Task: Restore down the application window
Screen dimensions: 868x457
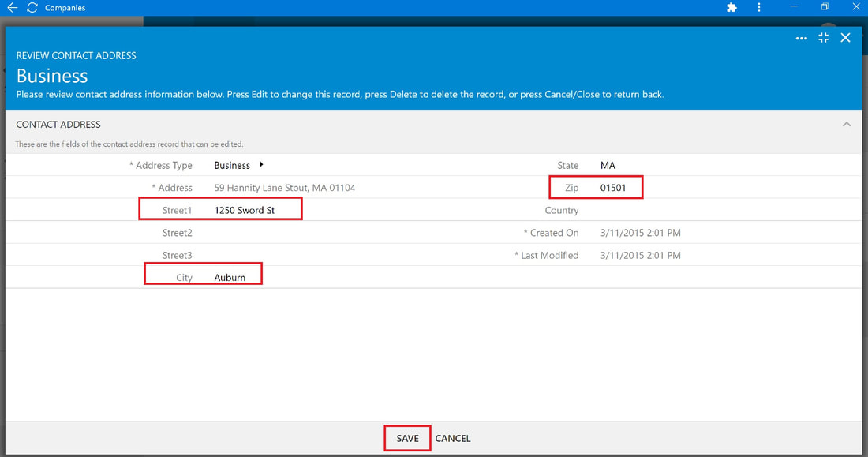Action: click(x=825, y=7)
